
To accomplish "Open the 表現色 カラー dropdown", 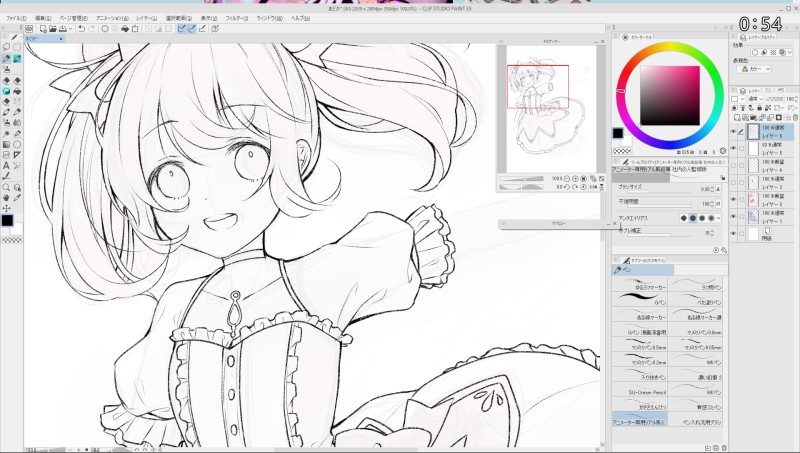I will point(756,69).
